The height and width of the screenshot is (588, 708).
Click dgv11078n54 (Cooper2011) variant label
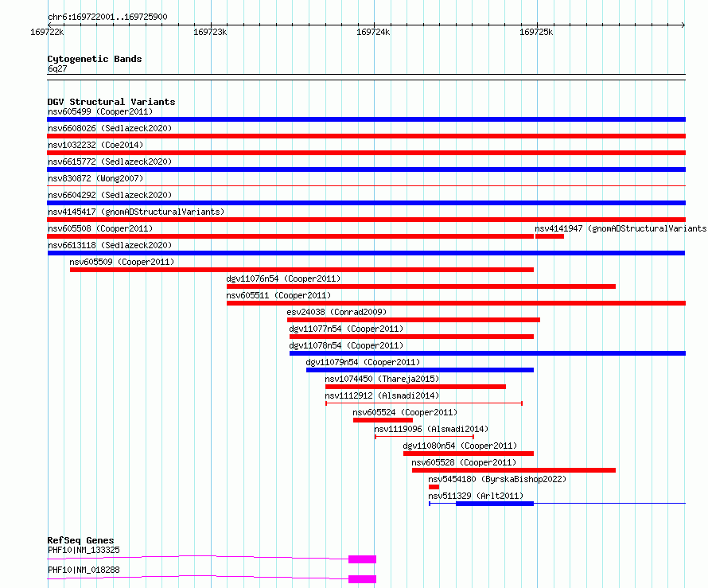point(346,345)
